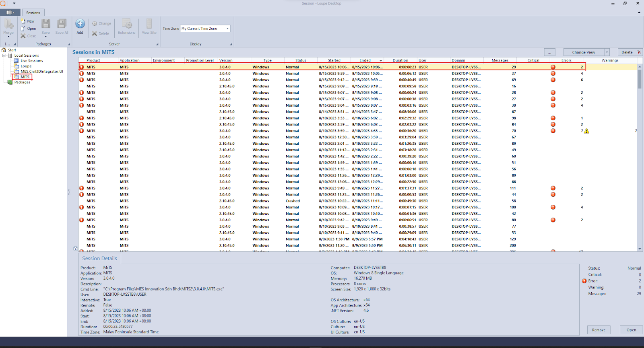Sort by the Messages column header
This screenshot has width=644, height=348.
coord(500,60)
